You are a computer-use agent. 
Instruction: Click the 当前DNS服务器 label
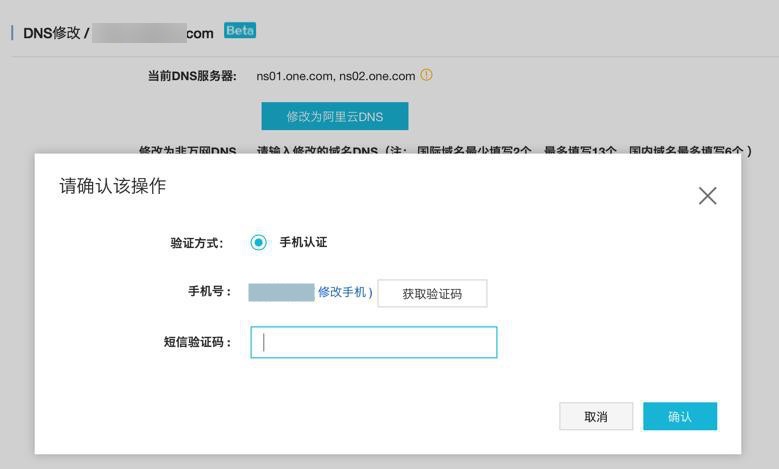(192, 76)
